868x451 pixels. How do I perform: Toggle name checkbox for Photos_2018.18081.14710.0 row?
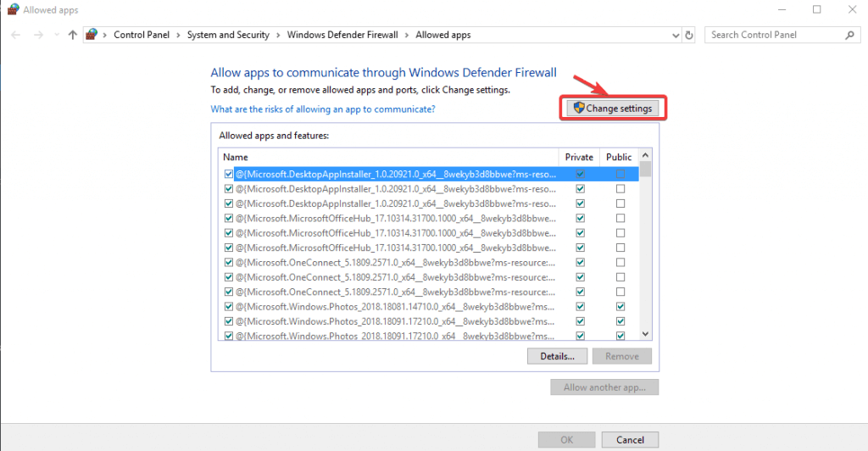pyautogui.click(x=229, y=307)
